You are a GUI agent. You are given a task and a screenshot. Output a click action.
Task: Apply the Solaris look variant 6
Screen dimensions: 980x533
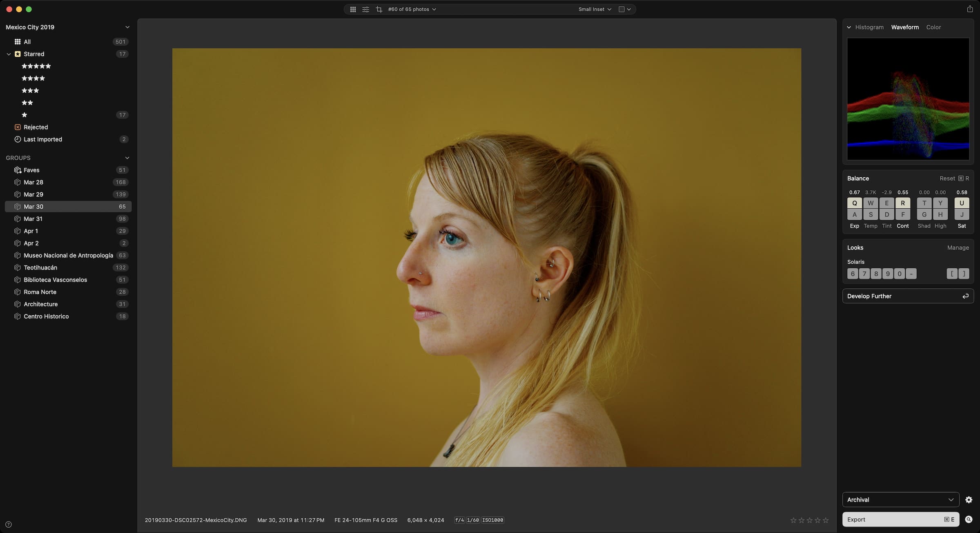853,274
